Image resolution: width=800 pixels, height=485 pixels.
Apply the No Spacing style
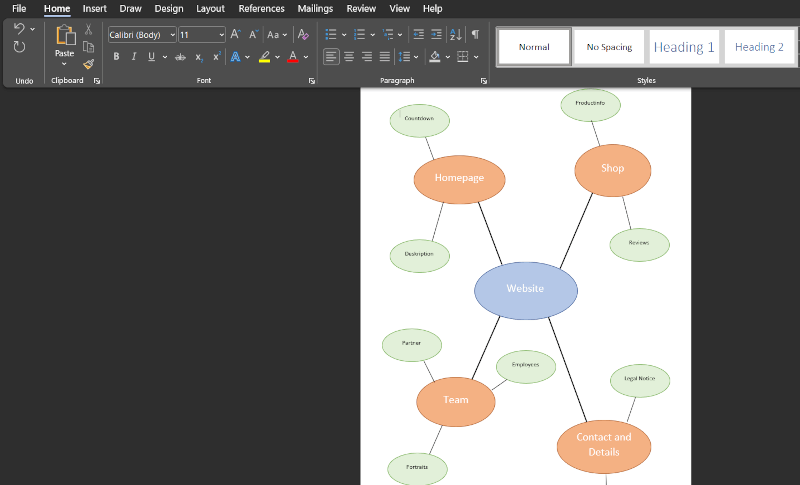(608, 47)
